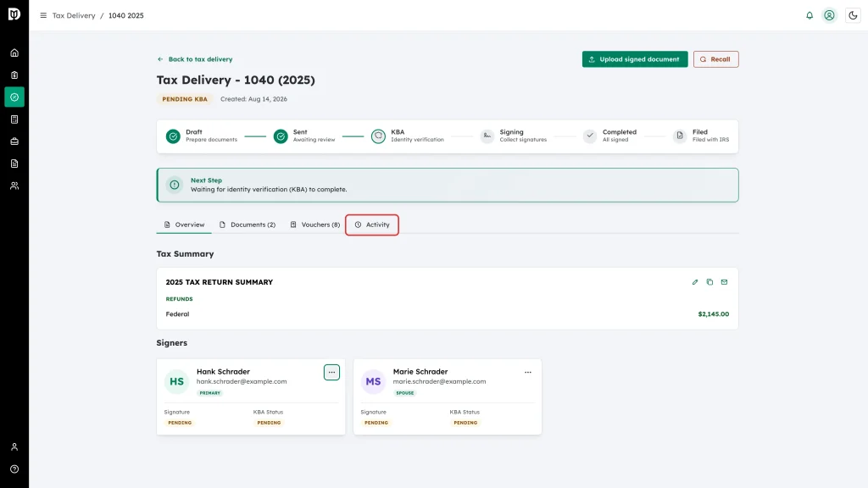Viewport: 868px width, 488px height.
Task: Open the account avatar icon in header
Action: pyautogui.click(x=829, y=15)
